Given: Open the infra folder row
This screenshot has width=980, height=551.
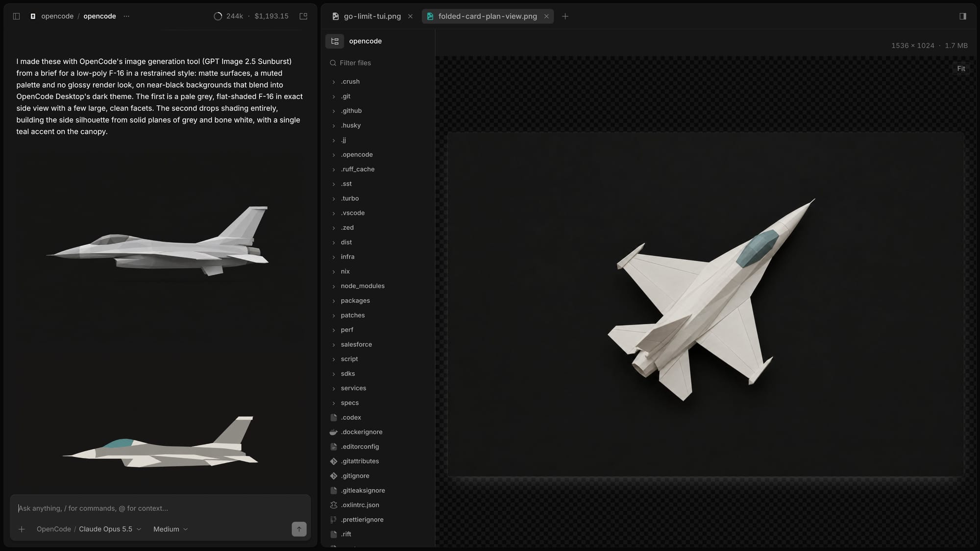Looking at the screenshot, I should coord(378,257).
